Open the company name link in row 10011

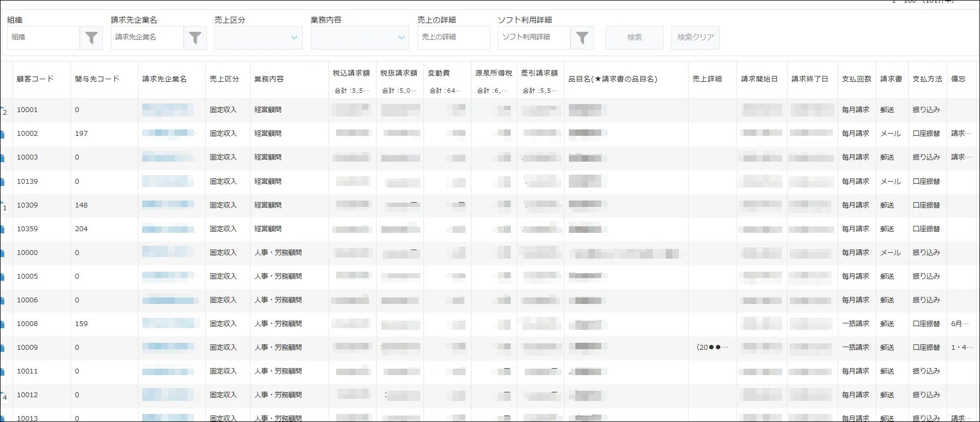coord(168,371)
